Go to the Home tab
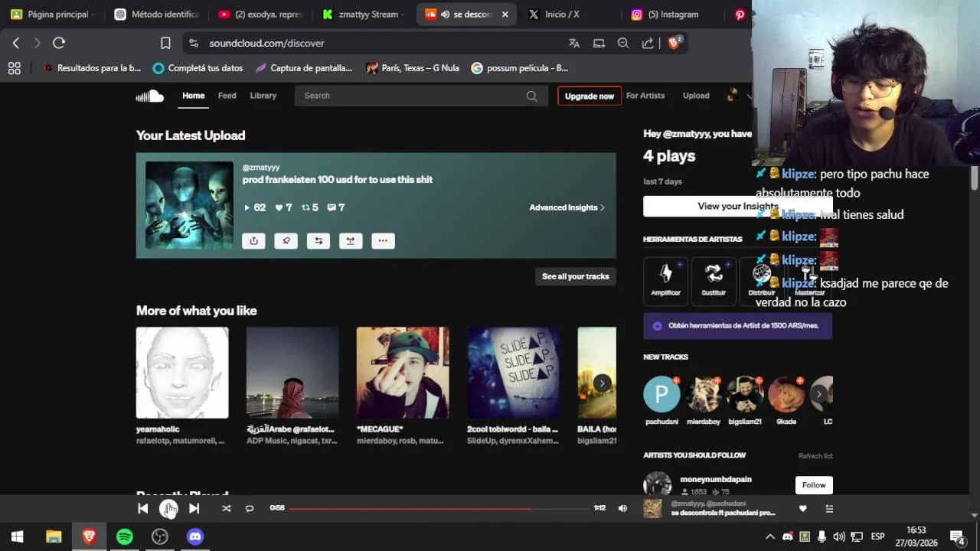Screen dimensions: 980x551 pos(194,96)
